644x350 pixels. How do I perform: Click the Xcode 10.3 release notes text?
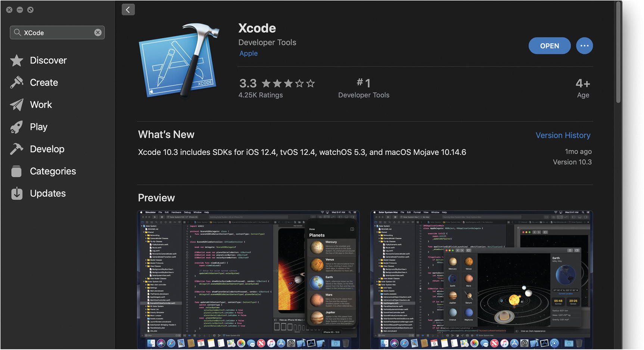[x=302, y=152]
